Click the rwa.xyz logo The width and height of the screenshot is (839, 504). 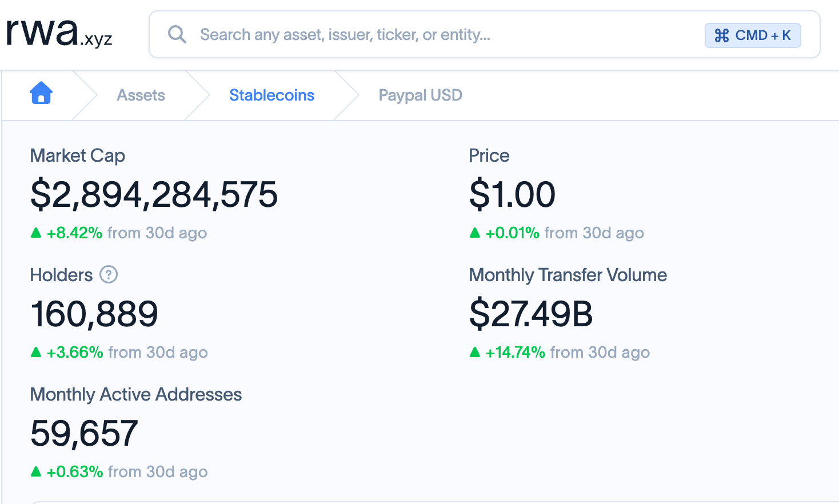pyautogui.click(x=59, y=33)
